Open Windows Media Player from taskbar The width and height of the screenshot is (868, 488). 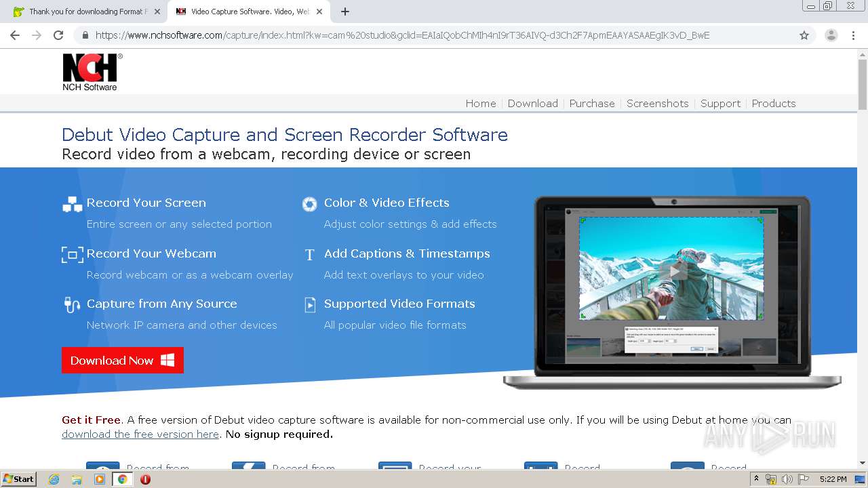coord(100,479)
